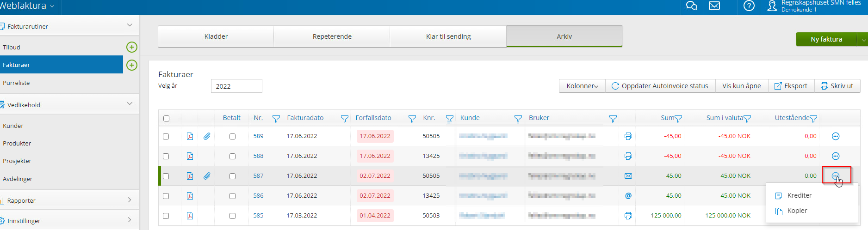Click the Eksport button
Screen dimensions: 868x230
click(x=791, y=86)
